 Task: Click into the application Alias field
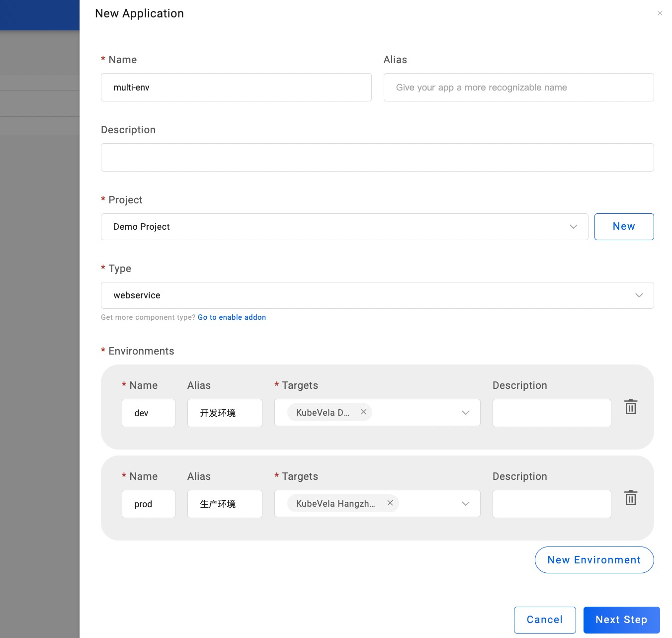pyautogui.click(x=518, y=88)
